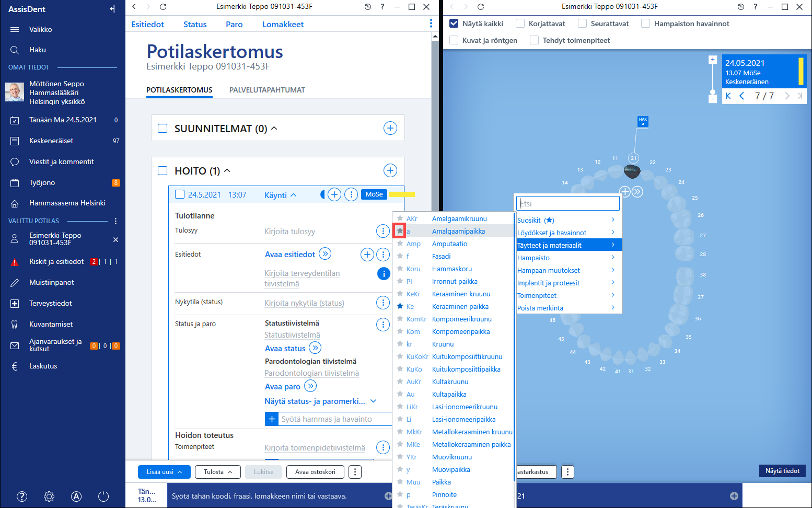Enable Kuvat ja röntgen checkbox
The width and height of the screenshot is (812, 508).
[454, 40]
